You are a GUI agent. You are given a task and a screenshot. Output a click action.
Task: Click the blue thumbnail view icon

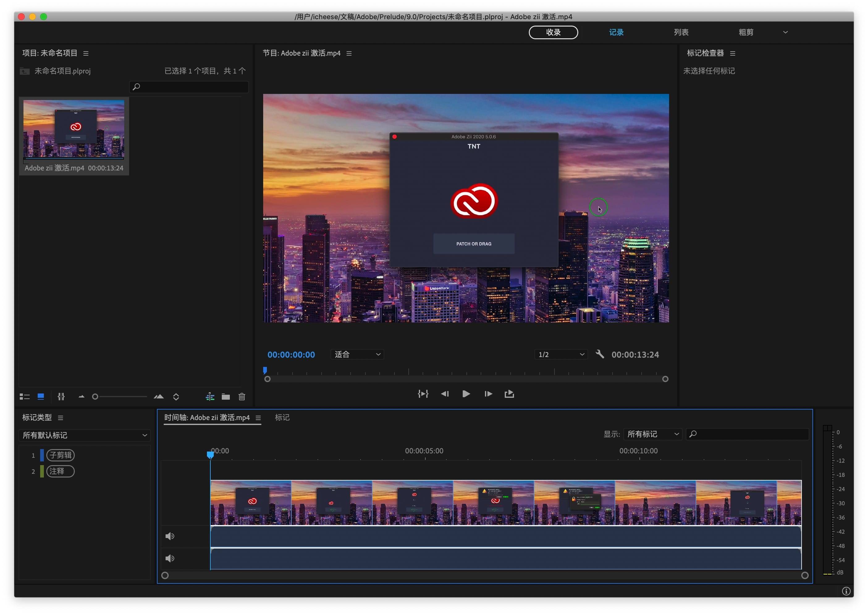[41, 397]
